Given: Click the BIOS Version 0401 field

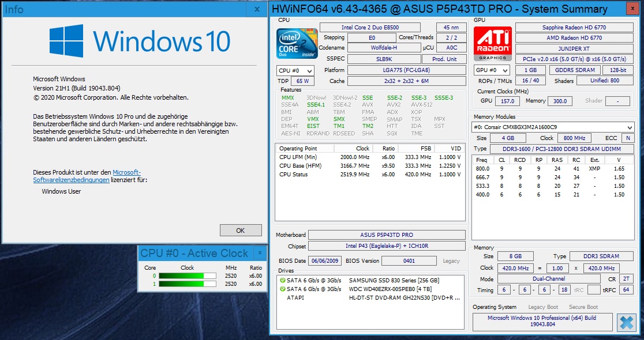Looking at the screenshot, I should (x=409, y=261).
